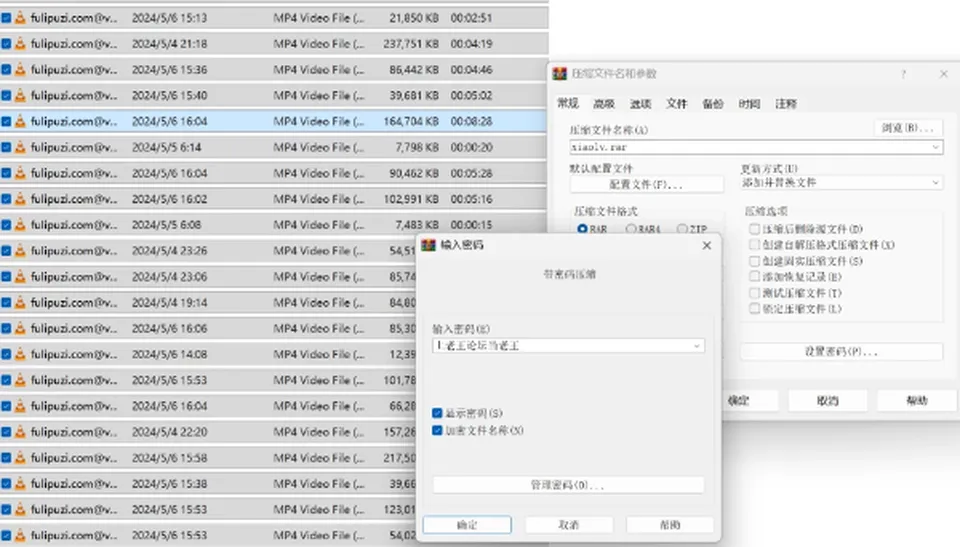Click the VLC icon of the 2024/5/4 19:14 file
Image resolution: width=960 pixels, height=547 pixels.
(x=20, y=302)
